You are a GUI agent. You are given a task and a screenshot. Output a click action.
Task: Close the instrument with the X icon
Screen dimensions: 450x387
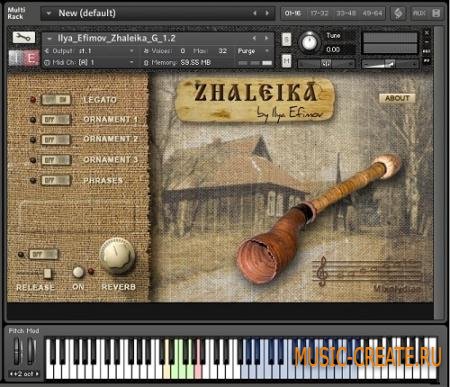[x=426, y=33]
